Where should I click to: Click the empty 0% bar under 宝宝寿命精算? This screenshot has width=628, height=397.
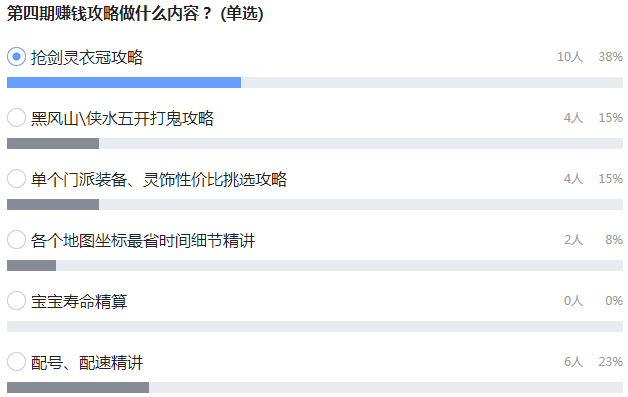pyautogui.click(x=315, y=326)
